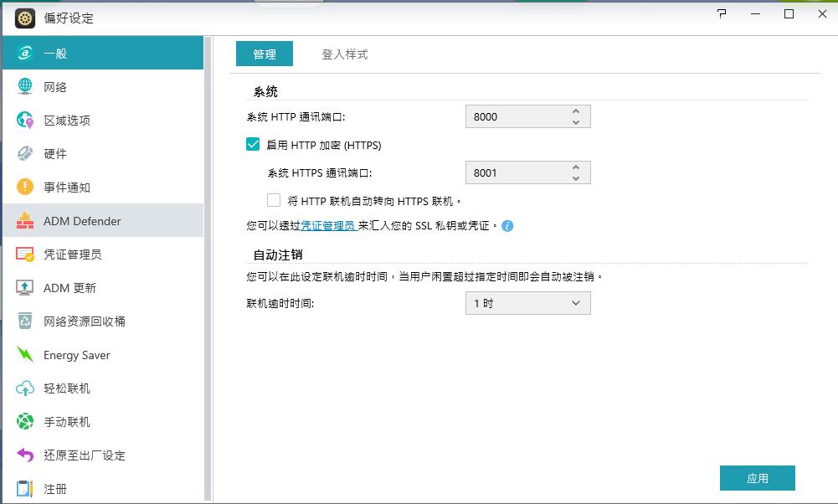Viewport: 838px width, 504px height.
Task: Open Energy Saver settings
Action: point(75,354)
